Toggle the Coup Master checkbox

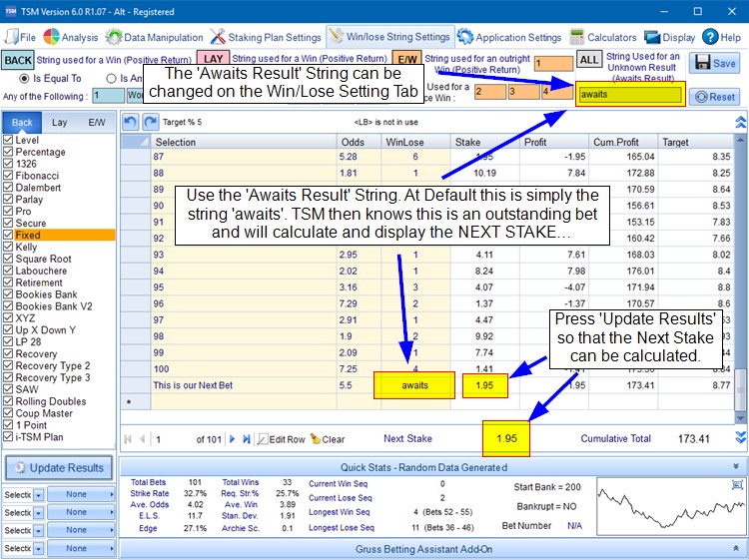[x=9, y=412]
